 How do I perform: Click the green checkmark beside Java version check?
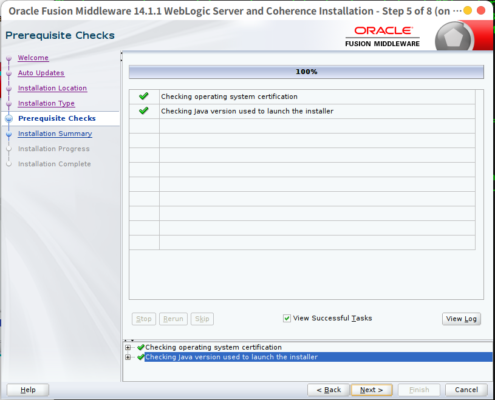coord(144,111)
